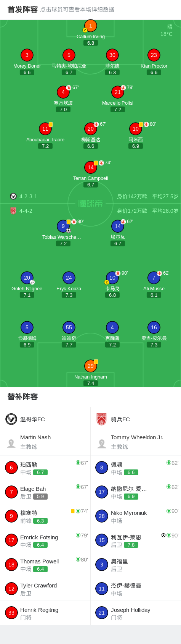The width and height of the screenshot is (181, 644).
Task: Open Tobias Warschewski's number 9 icon
Action: click(x=63, y=226)
